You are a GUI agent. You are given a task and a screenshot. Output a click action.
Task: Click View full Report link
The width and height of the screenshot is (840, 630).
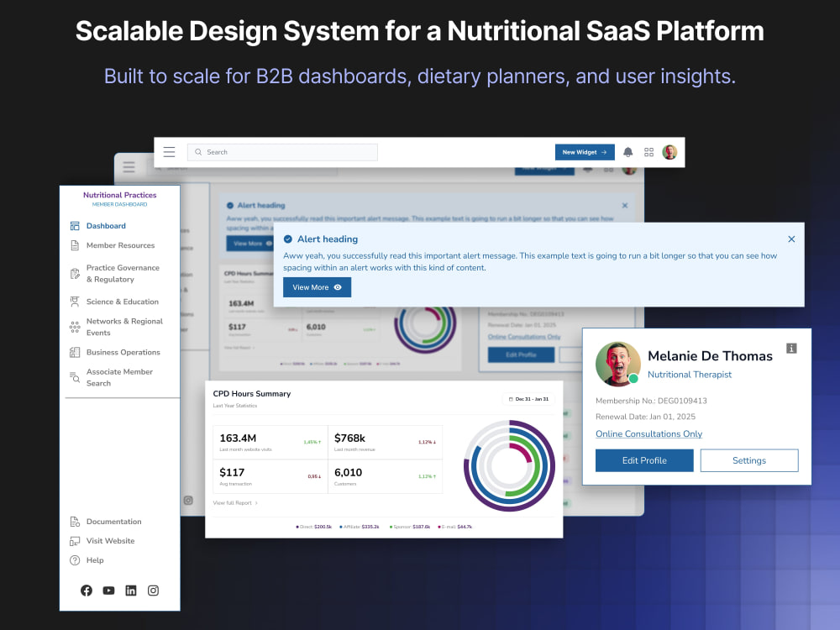click(235, 503)
